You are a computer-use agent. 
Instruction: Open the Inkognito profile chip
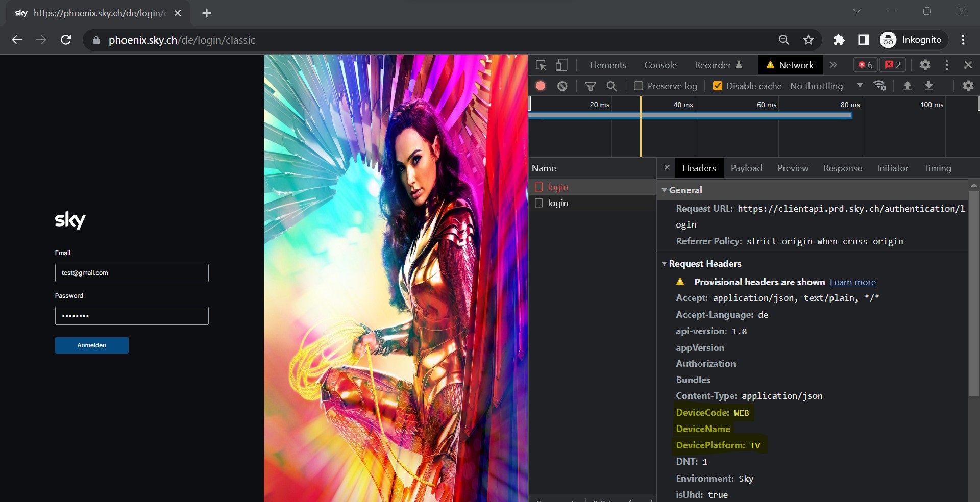tap(913, 40)
